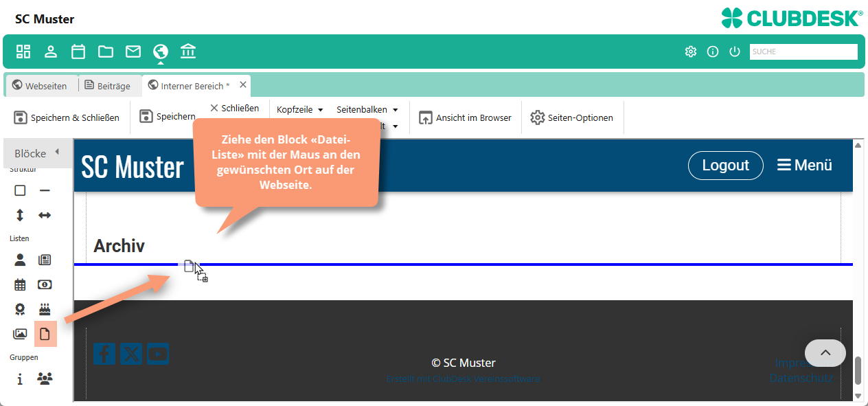Select the birthday cake list block

coord(45,309)
